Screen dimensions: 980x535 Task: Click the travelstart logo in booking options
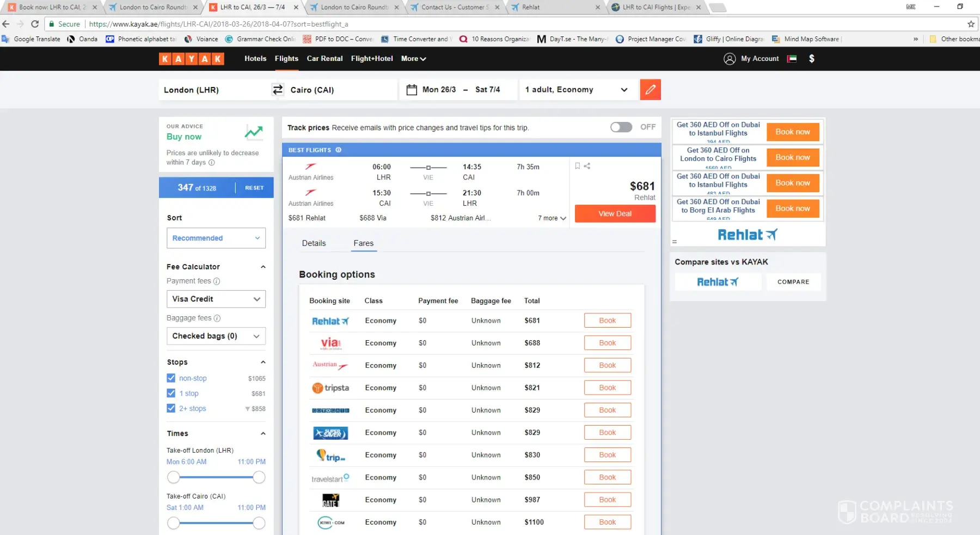click(x=330, y=478)
